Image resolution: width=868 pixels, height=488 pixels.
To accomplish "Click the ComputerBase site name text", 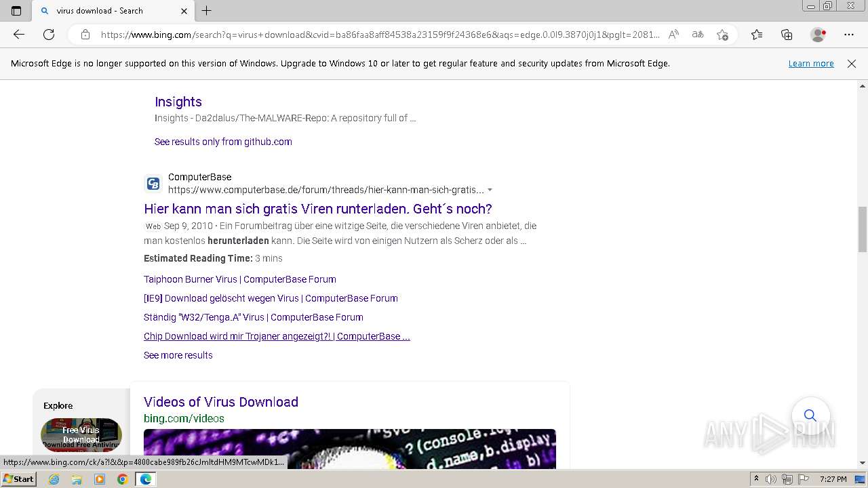I will (200, 177).
